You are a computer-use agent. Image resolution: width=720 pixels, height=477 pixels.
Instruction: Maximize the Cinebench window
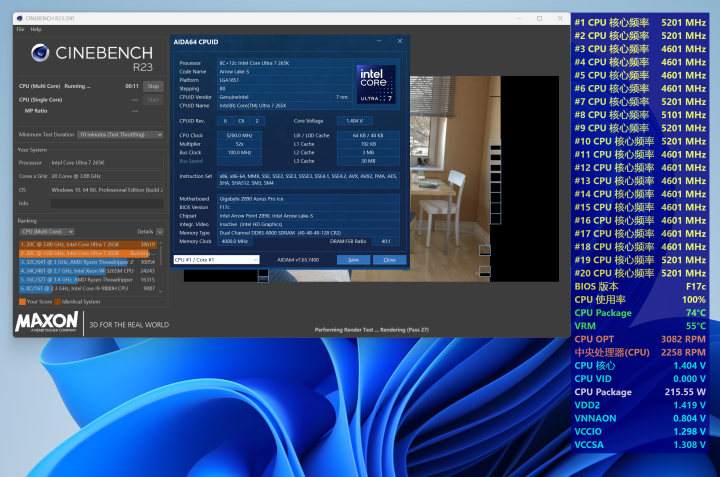(x=540, y=18)
